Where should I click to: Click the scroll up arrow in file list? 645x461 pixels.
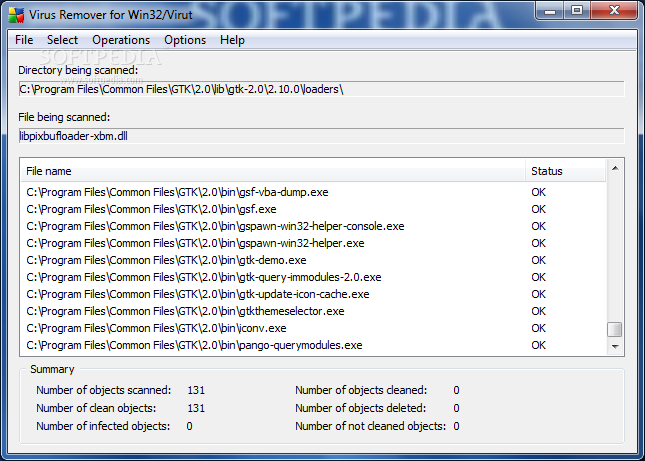[x=615, y=168]
